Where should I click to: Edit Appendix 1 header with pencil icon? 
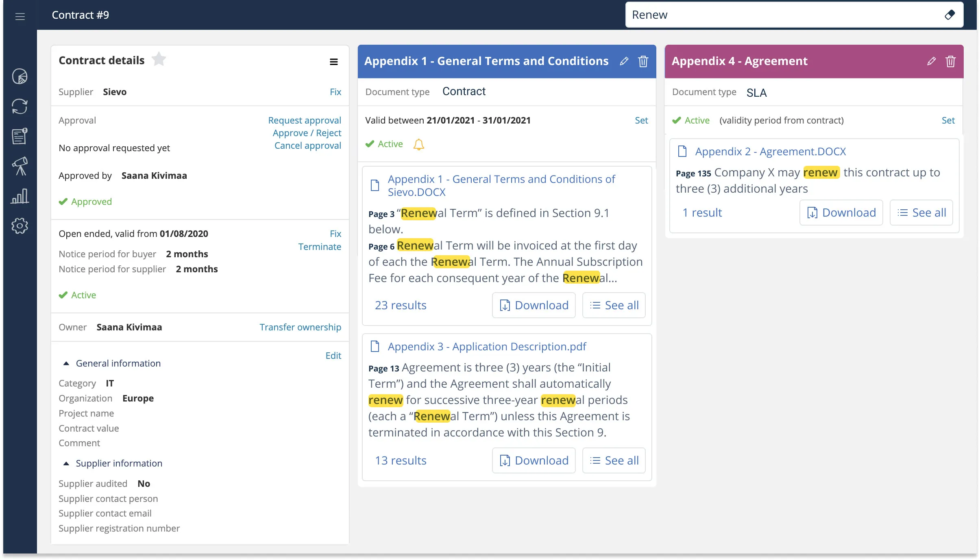tap(624, 61)
